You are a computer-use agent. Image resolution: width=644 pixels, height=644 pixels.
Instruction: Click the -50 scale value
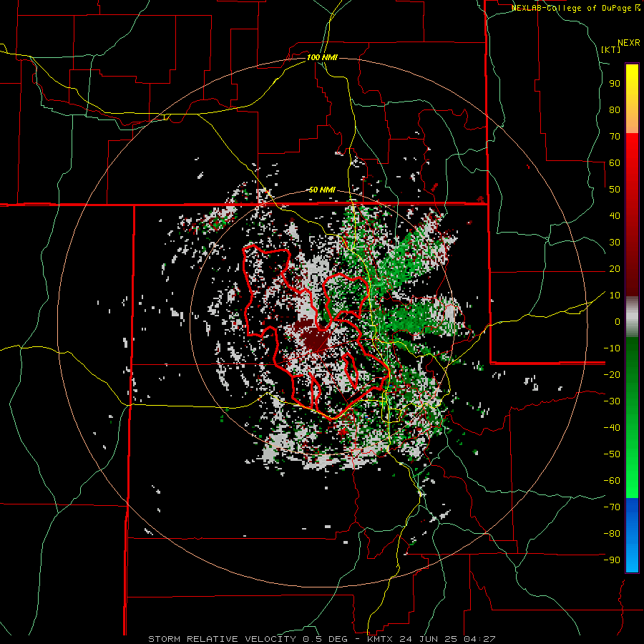pos(612,454)
